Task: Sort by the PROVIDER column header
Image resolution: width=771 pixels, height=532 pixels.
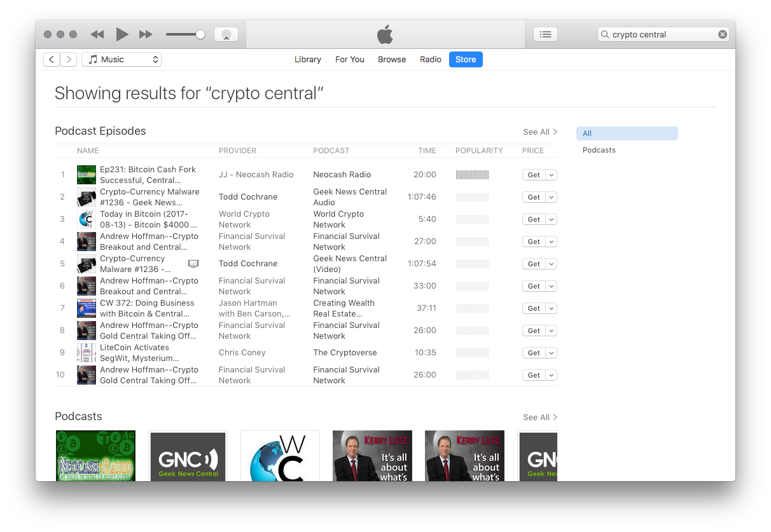Action: (x=237, y=151)
